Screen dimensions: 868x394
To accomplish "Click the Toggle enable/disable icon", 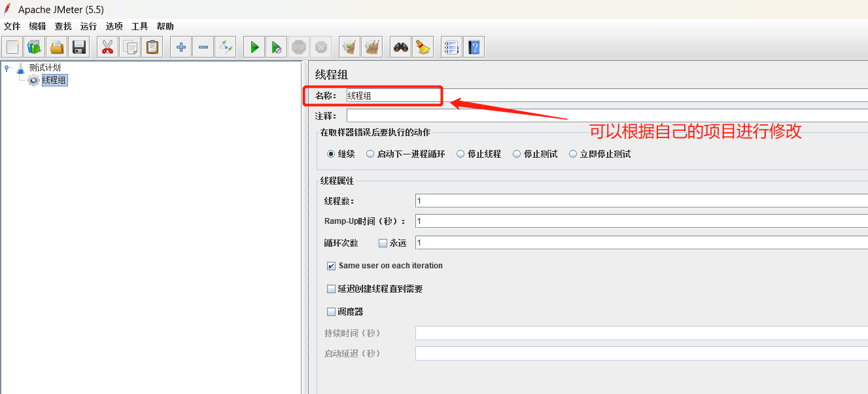I will (x=226, y=47).
